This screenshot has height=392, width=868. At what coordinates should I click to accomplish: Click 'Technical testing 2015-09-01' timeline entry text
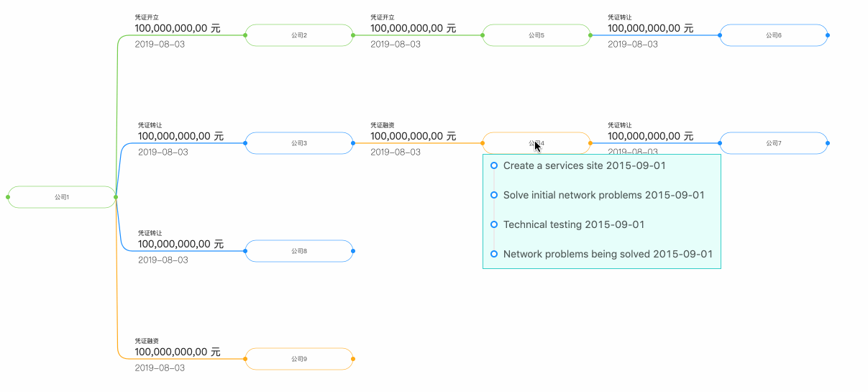[x=574, y=224]
